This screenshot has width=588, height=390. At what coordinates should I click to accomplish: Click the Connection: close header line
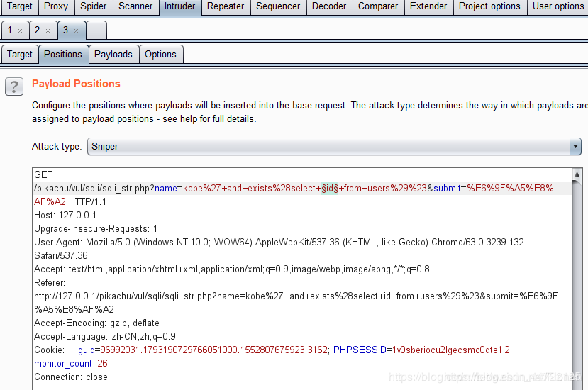tap(71, 377)
